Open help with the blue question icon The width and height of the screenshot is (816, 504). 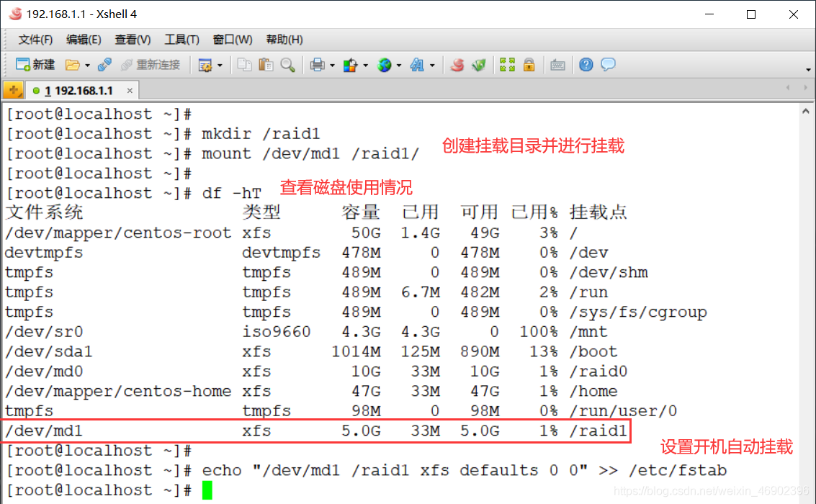tap(586, 65)
